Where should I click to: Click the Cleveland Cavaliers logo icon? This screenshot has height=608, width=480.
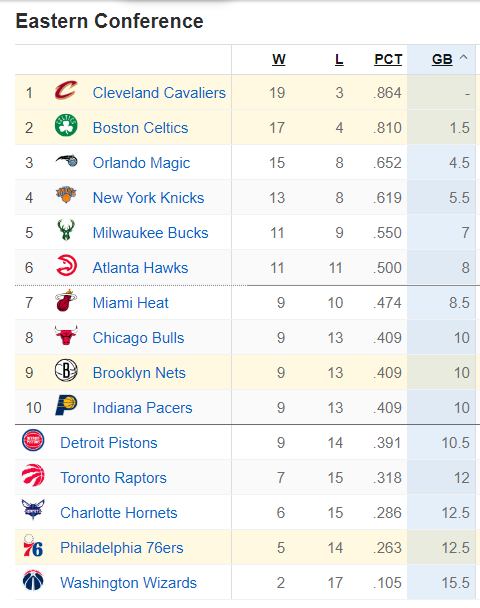point(66,91)
